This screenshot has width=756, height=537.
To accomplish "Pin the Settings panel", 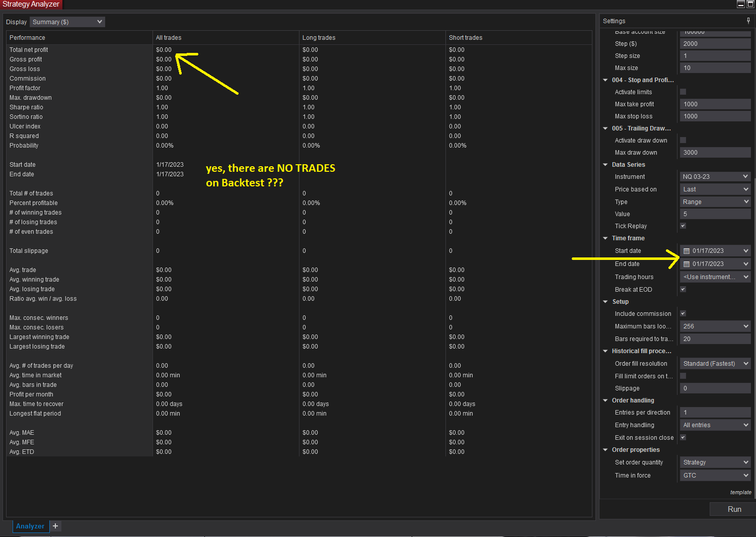I will 748,21.
